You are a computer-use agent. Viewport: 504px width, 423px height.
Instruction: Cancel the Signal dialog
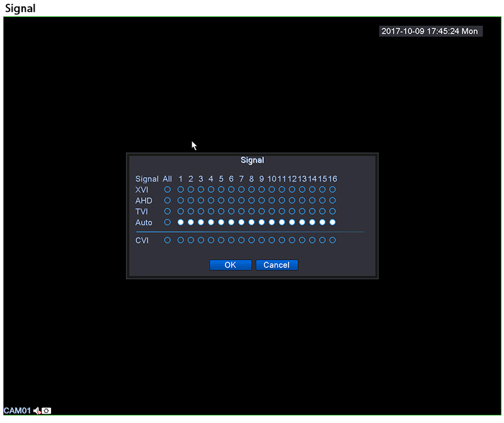pyautogui.click(x=277, y=265)
